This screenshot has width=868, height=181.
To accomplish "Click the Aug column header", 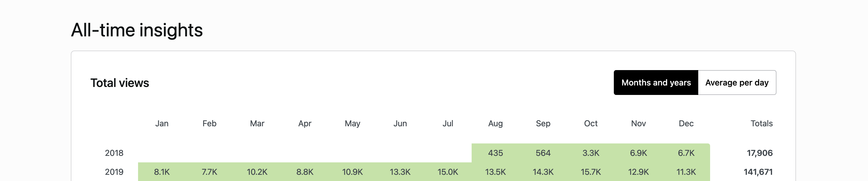I will (x=495, y=123).
